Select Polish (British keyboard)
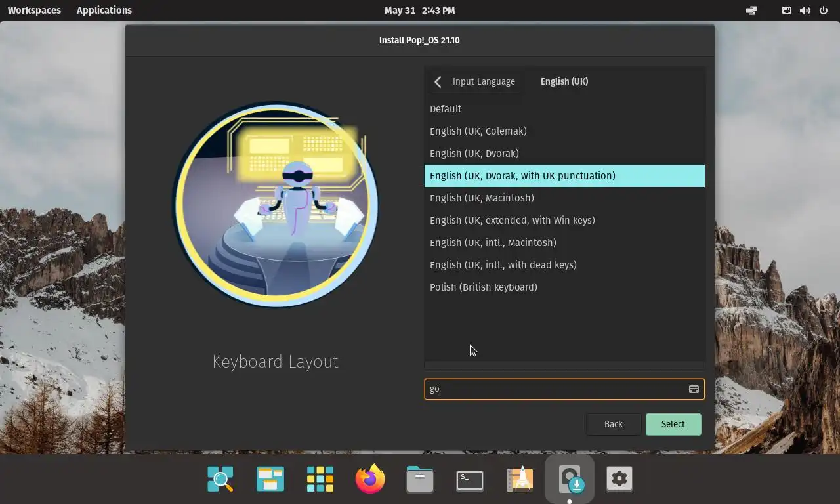The image size is (840, 504). 564,287
